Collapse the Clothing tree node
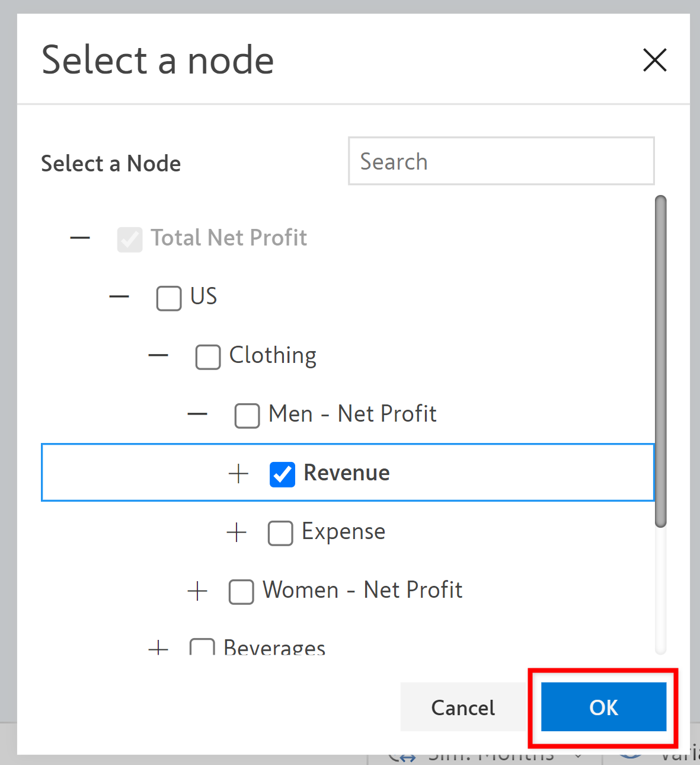 158,356
